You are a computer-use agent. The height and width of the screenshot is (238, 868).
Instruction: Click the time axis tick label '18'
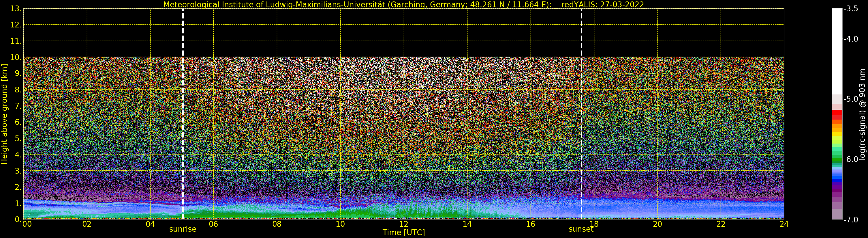coord(594,224)
